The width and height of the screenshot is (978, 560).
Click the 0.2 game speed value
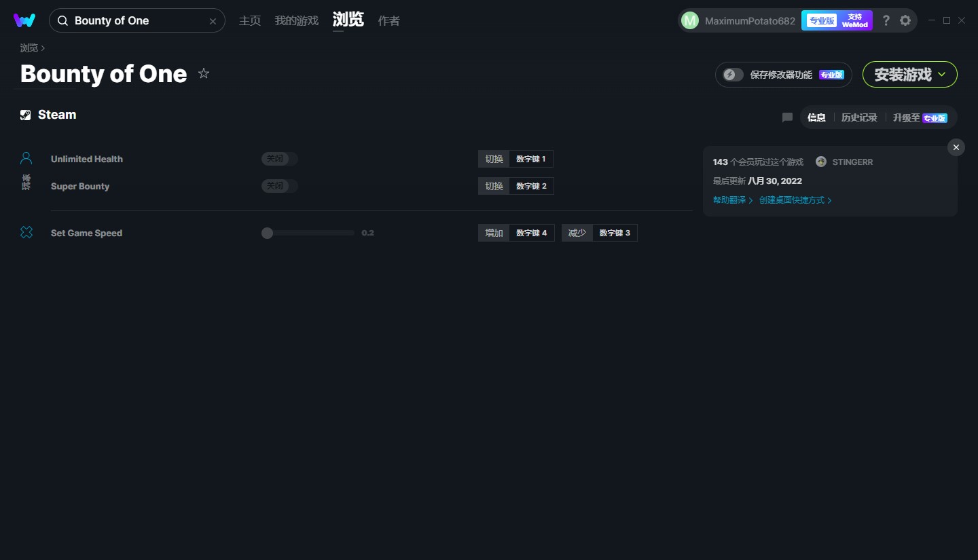tap(368, 233)
